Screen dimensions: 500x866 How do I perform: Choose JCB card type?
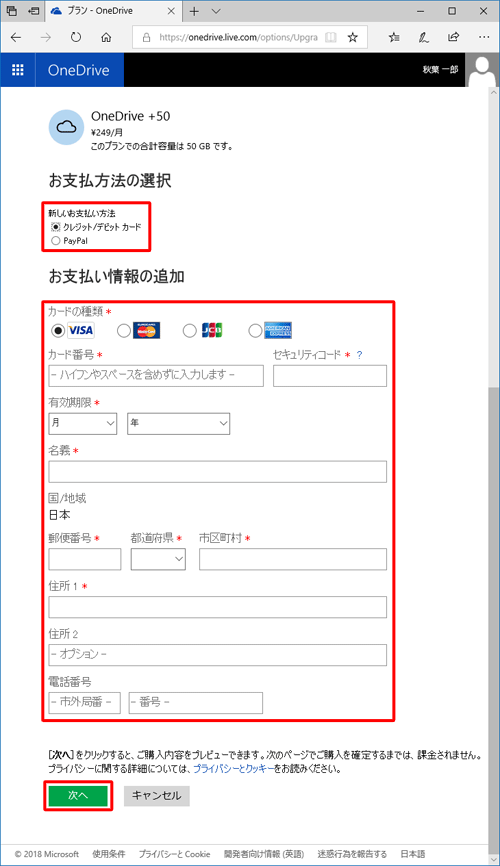[x=190, y=330]
